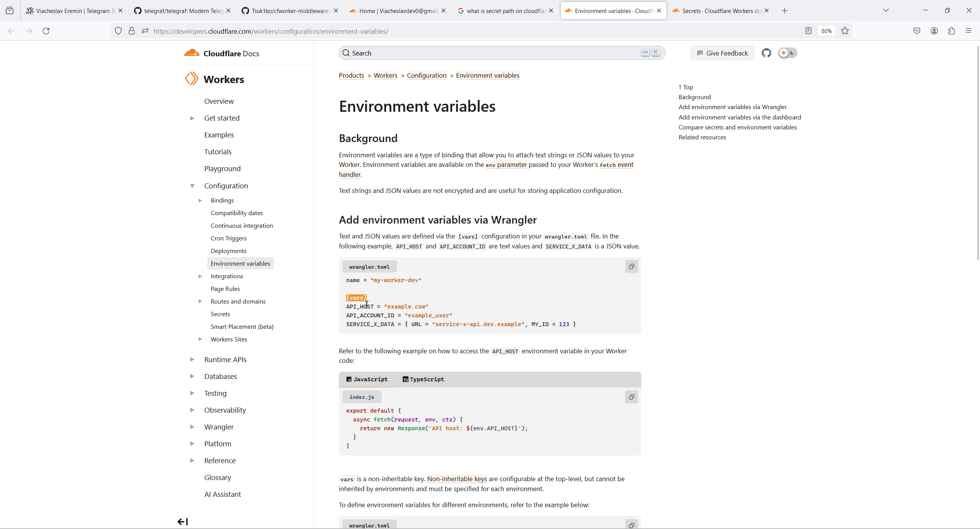Screen dimensions: 980x529
Task: Copy the index.js code block
Action: [631, 397]
